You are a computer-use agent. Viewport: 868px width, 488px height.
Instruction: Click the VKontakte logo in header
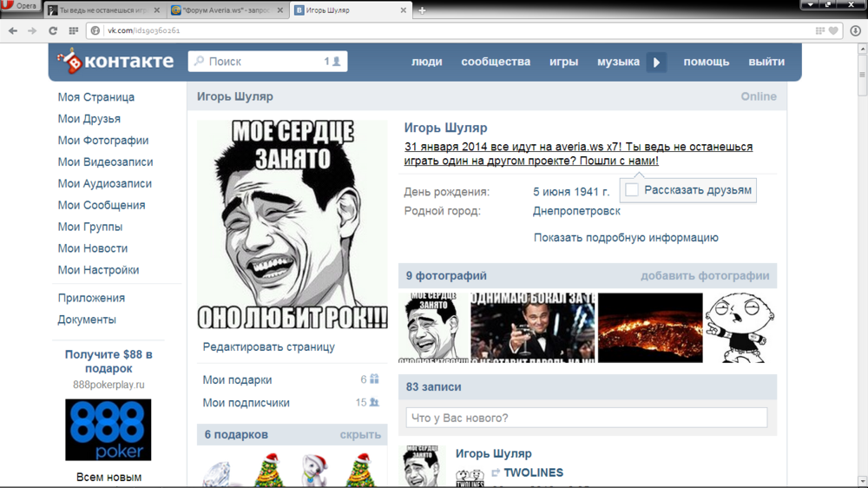pos(115,62)
